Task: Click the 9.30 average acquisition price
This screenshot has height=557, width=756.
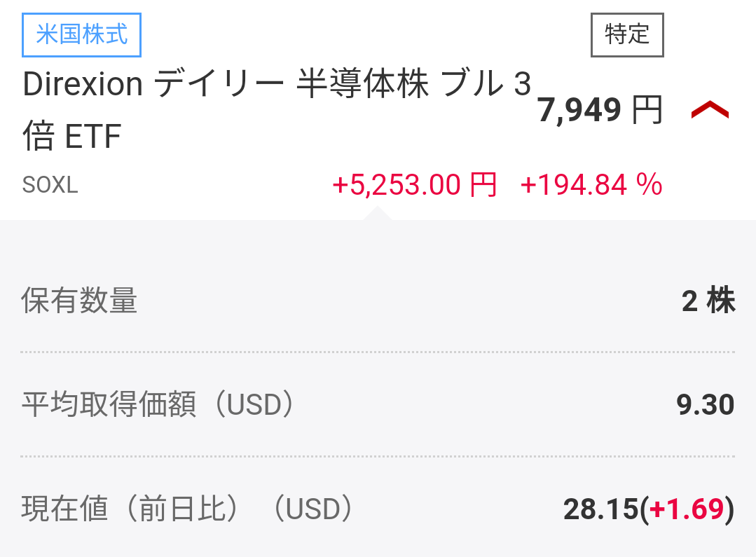Action: tap(705, 405)
